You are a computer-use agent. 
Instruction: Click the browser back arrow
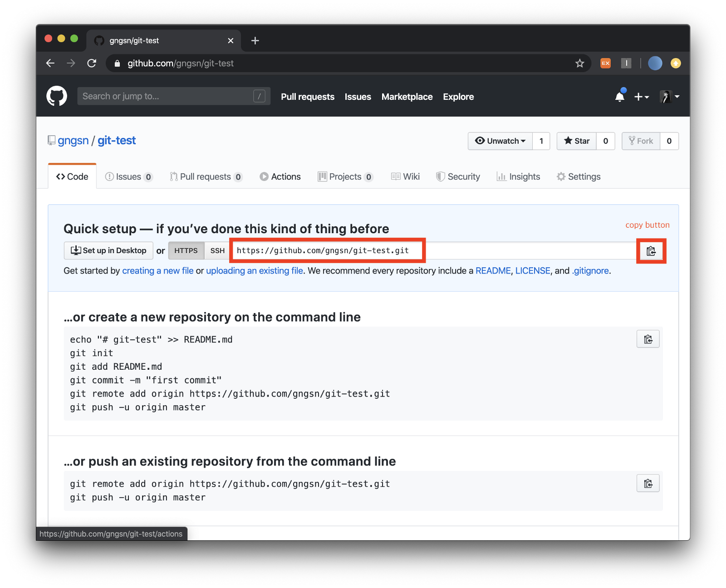50,63
